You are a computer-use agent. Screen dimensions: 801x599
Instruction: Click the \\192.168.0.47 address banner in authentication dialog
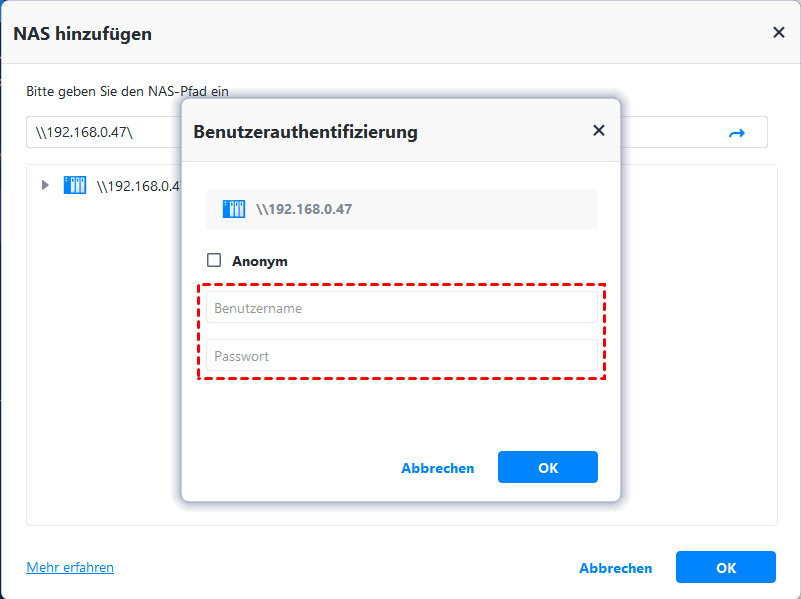pyautogui.click(x=400, y=208)
